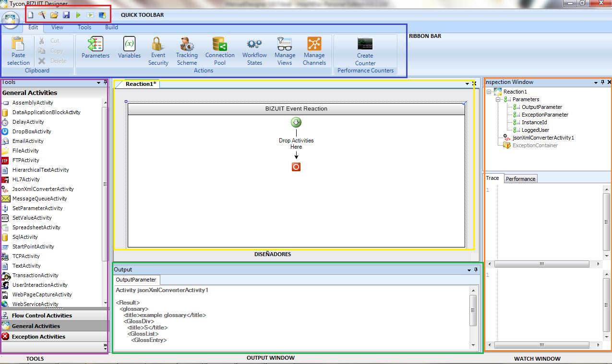Open the Output panel dropdown arrow
The width and height of the screenshot is (612, 364).
[468, 270]
